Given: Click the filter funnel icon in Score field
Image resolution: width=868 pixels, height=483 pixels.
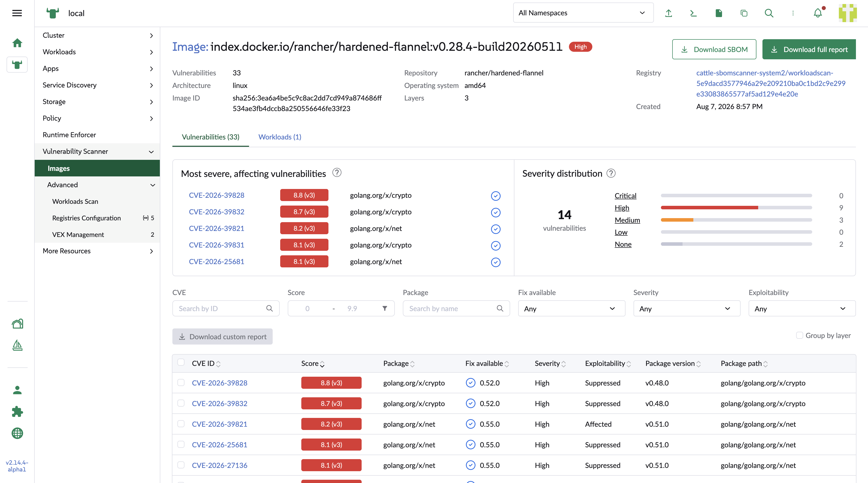Looking at the screenshot, I should 384,308.
